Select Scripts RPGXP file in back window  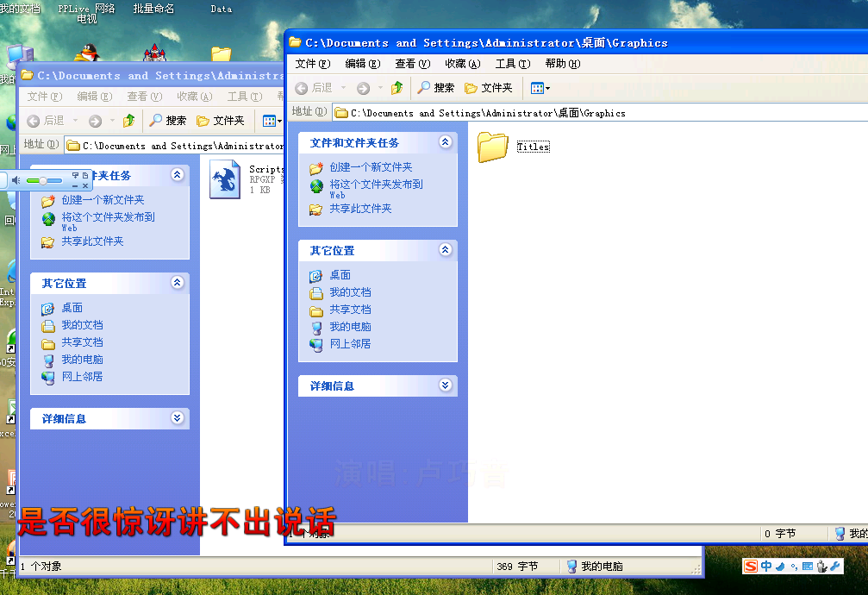225,179
